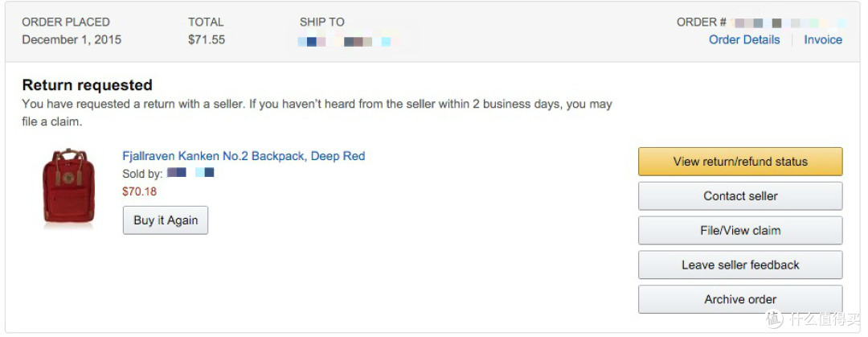Click the Archive order button
This screenshot has height=337, width=868.
740,298
